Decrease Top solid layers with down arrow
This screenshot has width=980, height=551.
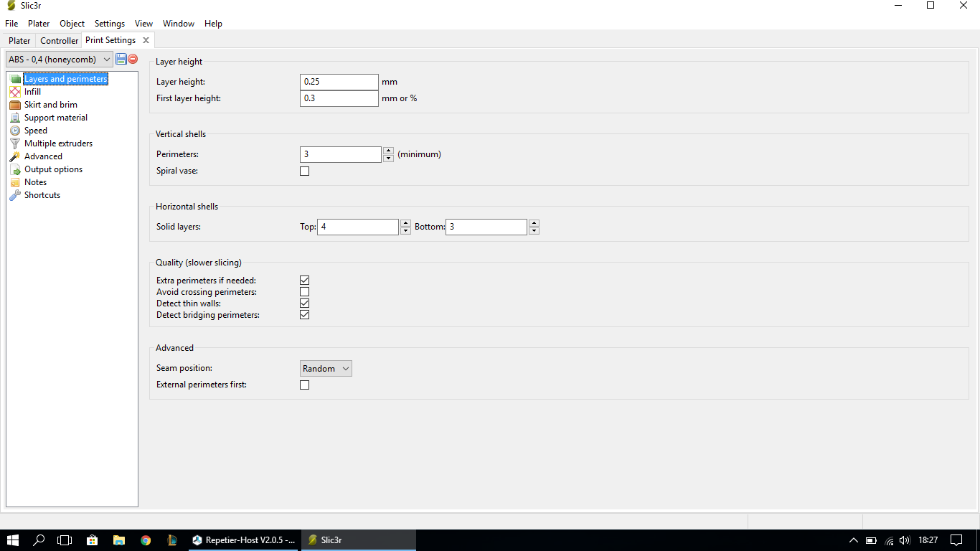[x=405, y=231]
